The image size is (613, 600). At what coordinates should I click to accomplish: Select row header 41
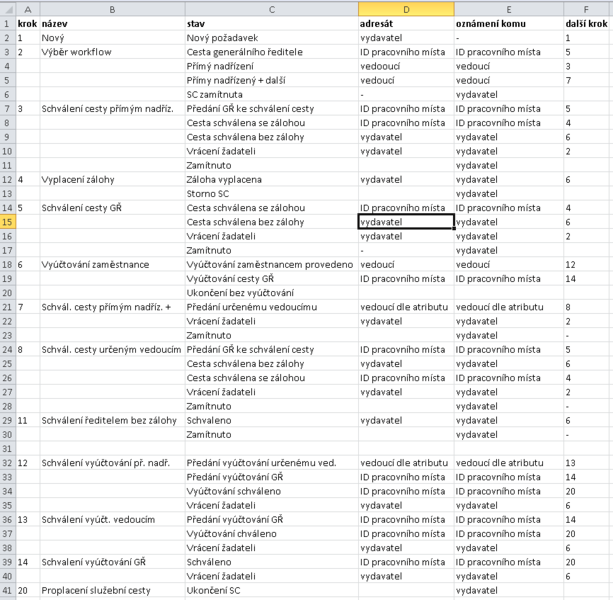pos(8,591)
